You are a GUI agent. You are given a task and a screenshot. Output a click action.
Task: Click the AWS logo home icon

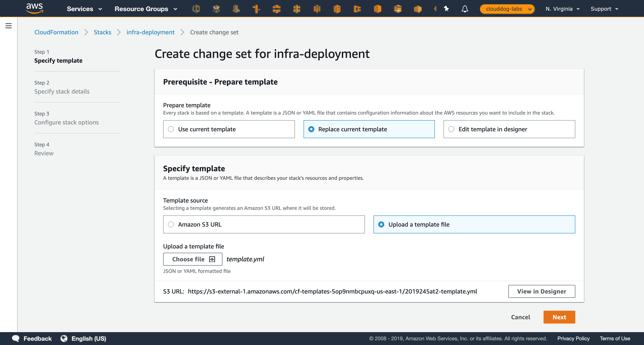point(35,8)
